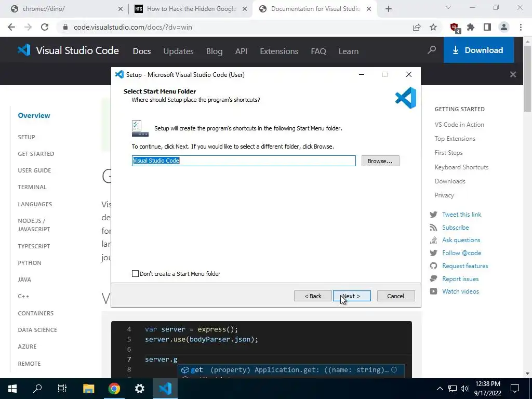Screen dimensions: 532x399
Task: Click VS Code in Action link
Action: pos(459,125)
